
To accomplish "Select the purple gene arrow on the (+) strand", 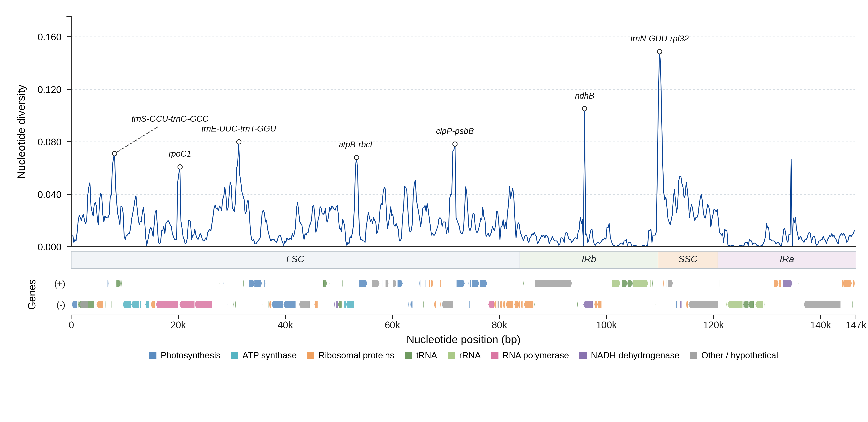I will coord(787,284).
